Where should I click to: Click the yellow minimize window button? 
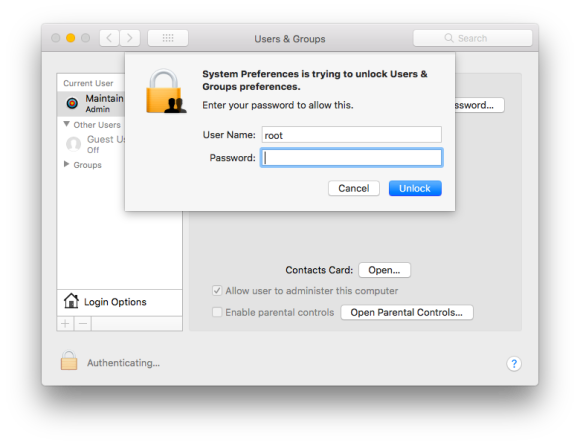click(x=71, y=38)
